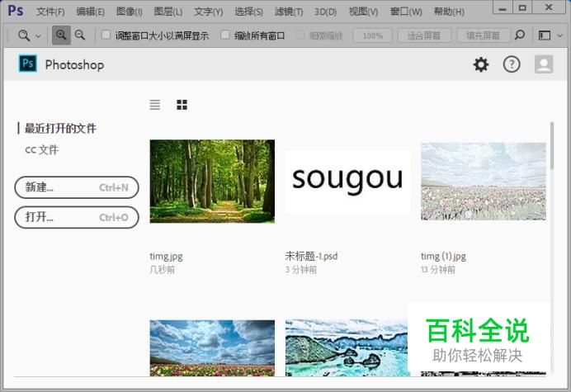
Task: Switch to list view of recent files
Action: pos(155,105)
